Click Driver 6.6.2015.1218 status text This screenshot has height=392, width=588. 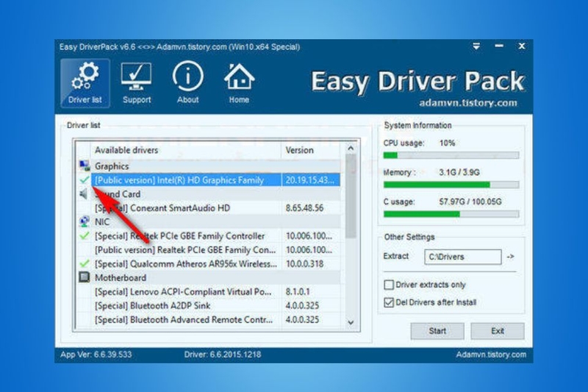tap(223, 354)
